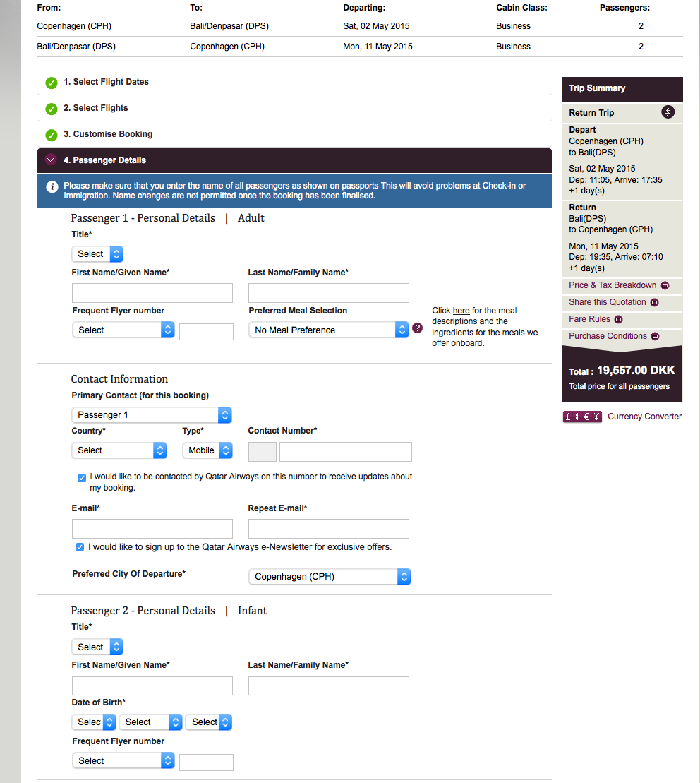Click the Return Trip round icon
The height and width of the screenshot is (783, 700).
pyautogui.click(x=668, y=112)
